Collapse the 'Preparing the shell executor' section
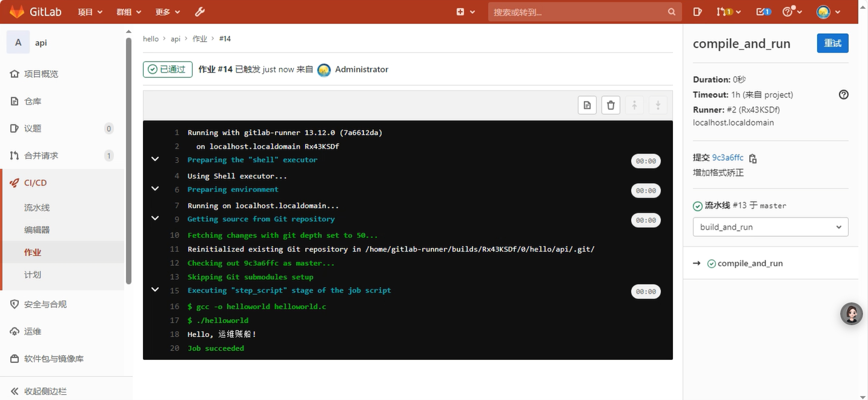 coord(155,159)
